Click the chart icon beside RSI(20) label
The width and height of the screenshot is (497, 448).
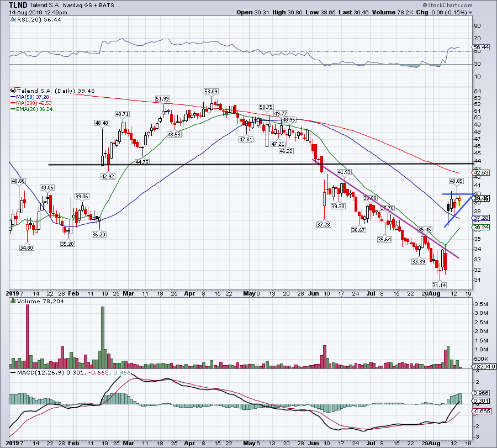13,20
